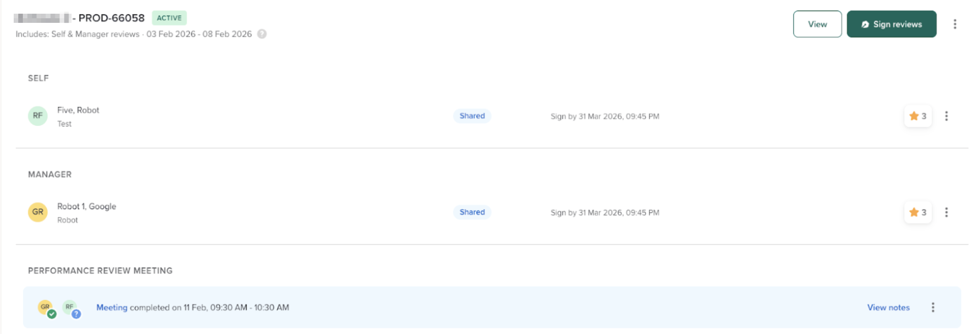Screen dimensions: 980x334
Task: Click the GR avatar in the Manager section
Action: (x=38, y=212)
